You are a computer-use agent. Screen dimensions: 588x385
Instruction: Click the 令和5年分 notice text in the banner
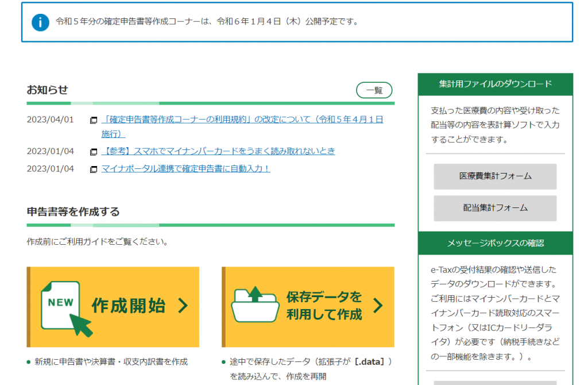207,22
